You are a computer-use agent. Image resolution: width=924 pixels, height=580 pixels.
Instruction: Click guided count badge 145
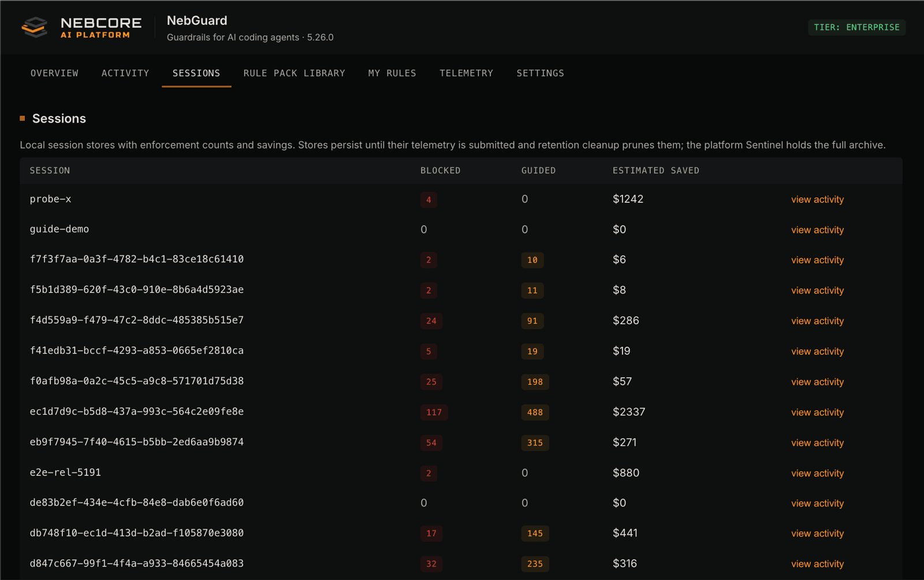click(x=535, y=533)
